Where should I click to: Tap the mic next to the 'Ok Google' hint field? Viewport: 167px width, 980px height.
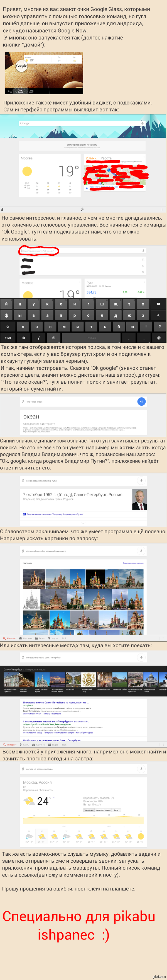click(x=143, y=251)
